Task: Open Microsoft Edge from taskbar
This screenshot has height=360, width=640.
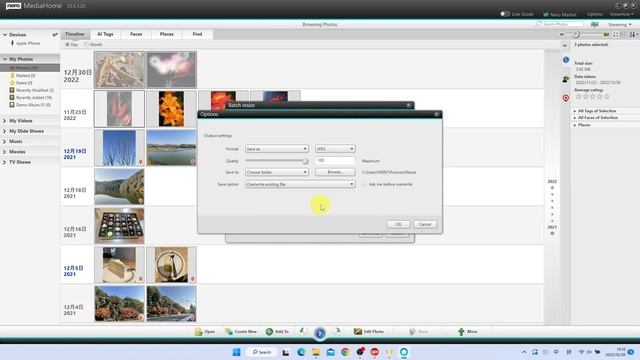Action: coord(301,352)
